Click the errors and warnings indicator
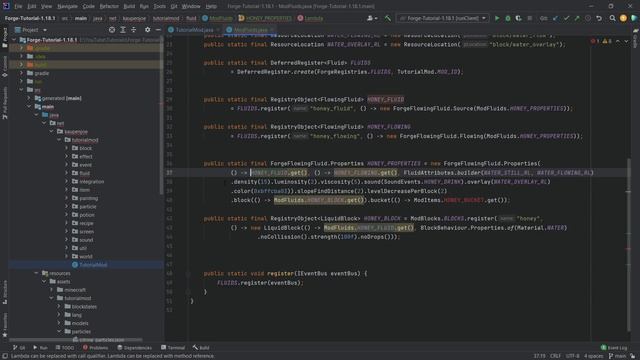The height and width of the screenshot is (360, 640). (x=602, y=41)
